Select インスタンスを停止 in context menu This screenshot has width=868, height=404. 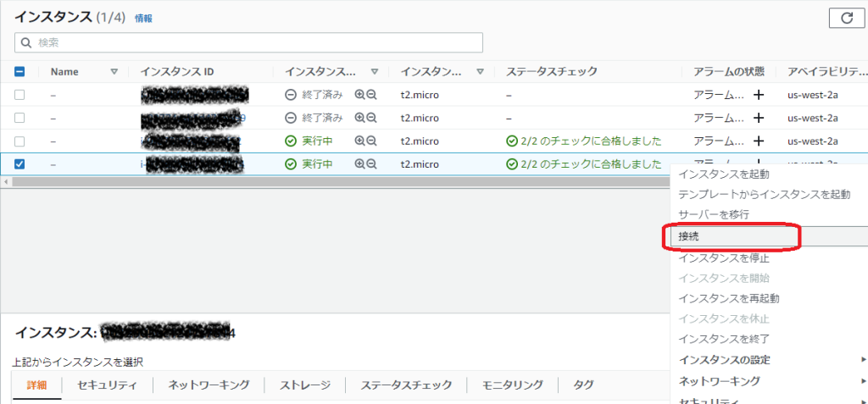click(723, 257)
